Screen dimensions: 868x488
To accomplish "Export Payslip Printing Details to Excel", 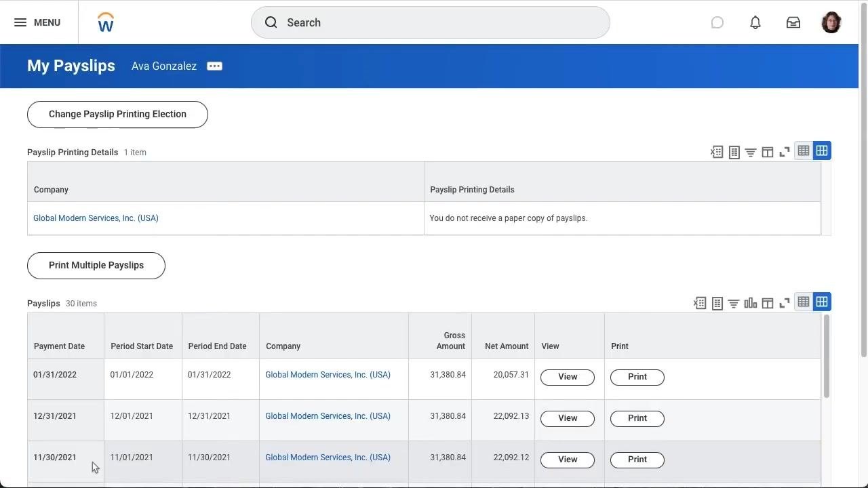I will click(717, 152).
